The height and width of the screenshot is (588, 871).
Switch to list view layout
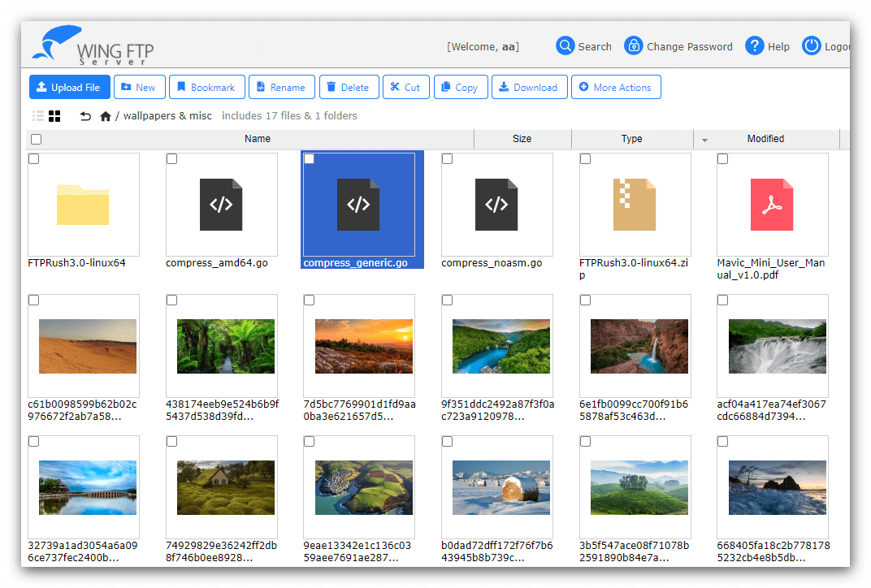[x=37, y=115]
